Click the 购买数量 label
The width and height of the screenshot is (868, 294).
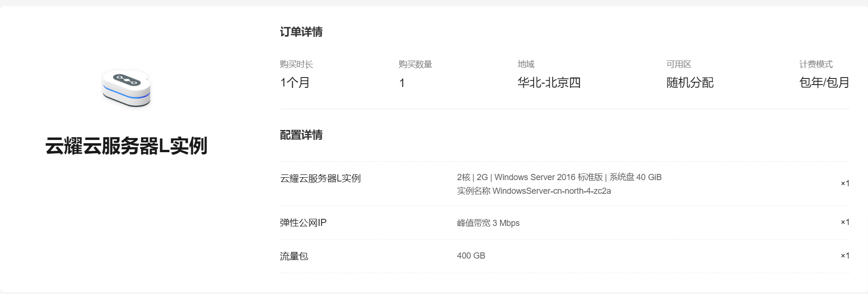pos(415,64)
